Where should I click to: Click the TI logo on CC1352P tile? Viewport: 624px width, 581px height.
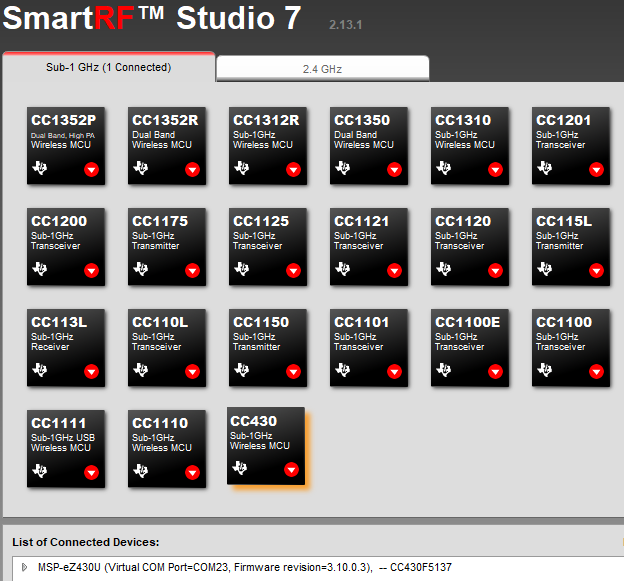pyautogui.click(x=40, y=168)
